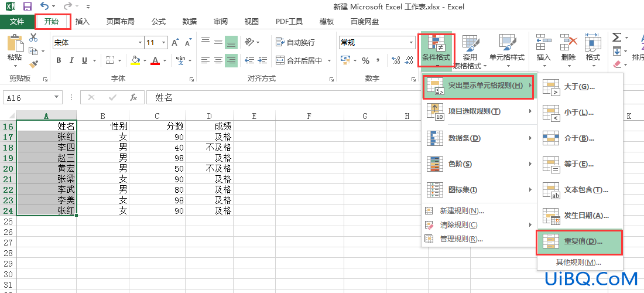Click the decrease decimal icon

(409, 60)
